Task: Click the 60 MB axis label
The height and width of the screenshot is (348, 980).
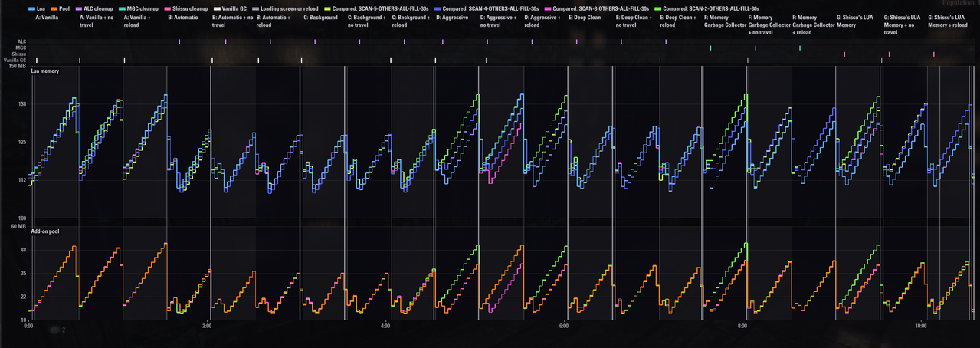Action: 17,227
